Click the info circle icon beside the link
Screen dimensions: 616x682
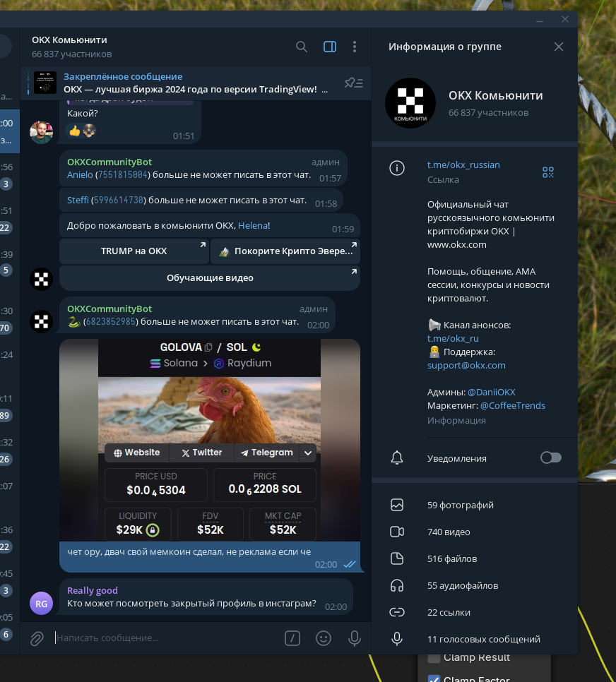(396, 168)
